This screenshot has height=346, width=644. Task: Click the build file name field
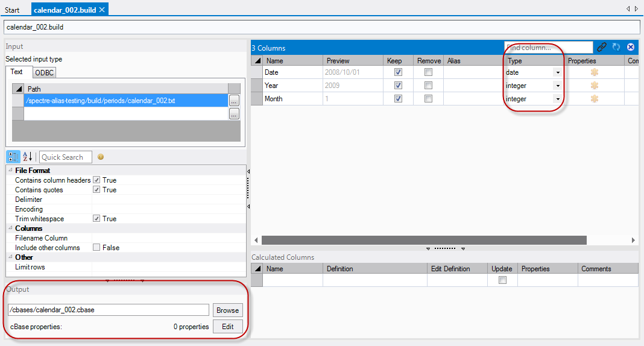coord(321,27)
